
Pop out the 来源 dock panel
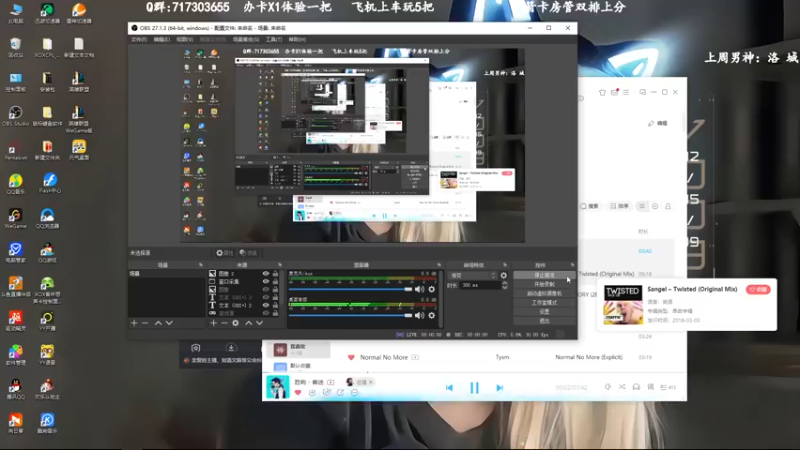tap(280, 265)
